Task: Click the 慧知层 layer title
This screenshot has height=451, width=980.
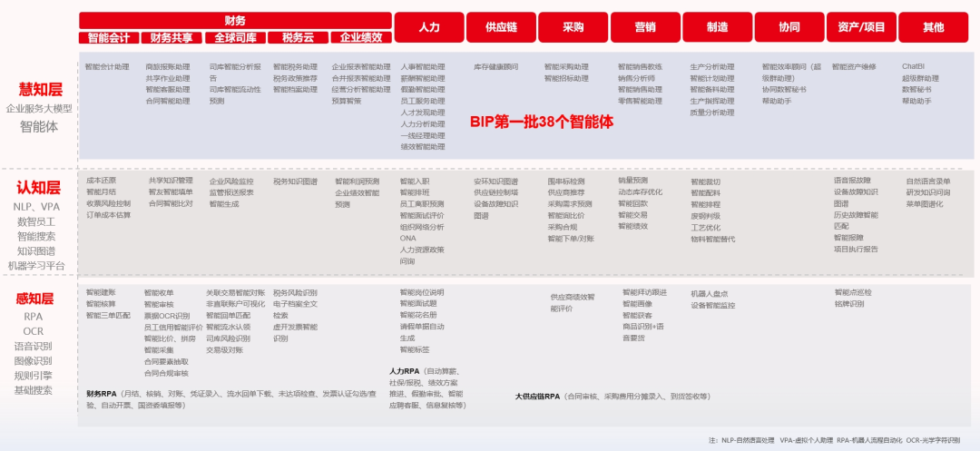Action: point(39,89)
